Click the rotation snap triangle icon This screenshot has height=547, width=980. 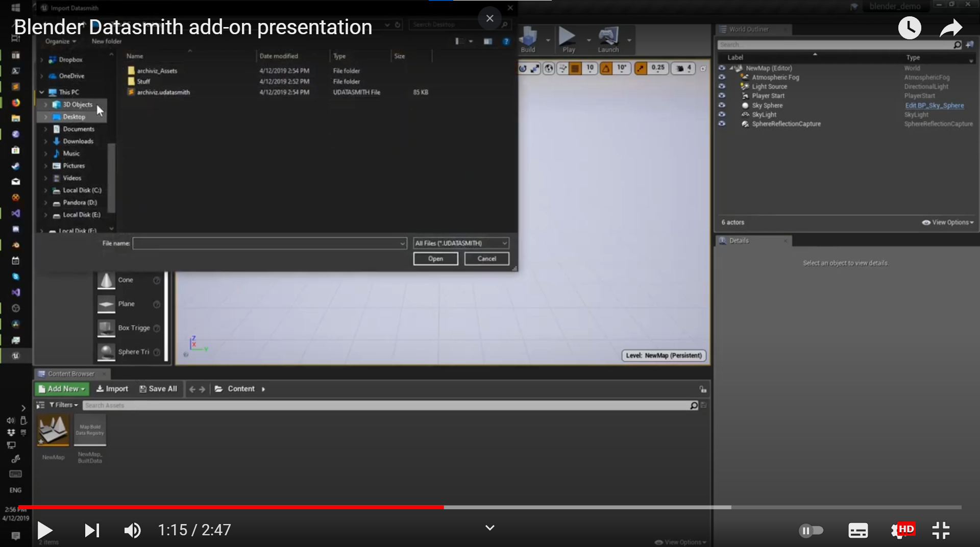tap(605, 68)
